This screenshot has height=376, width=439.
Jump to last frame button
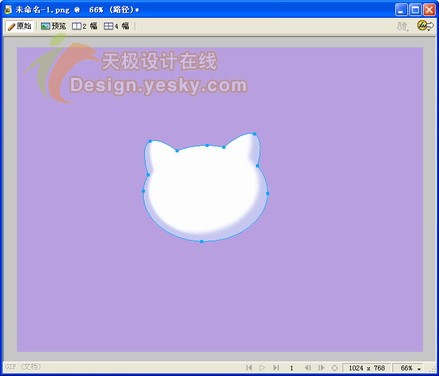276,368
